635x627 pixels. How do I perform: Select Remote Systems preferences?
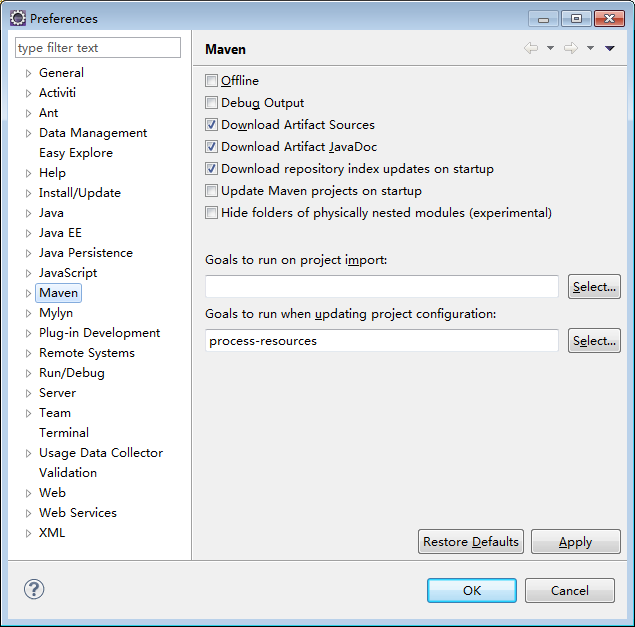click(87, 353)
